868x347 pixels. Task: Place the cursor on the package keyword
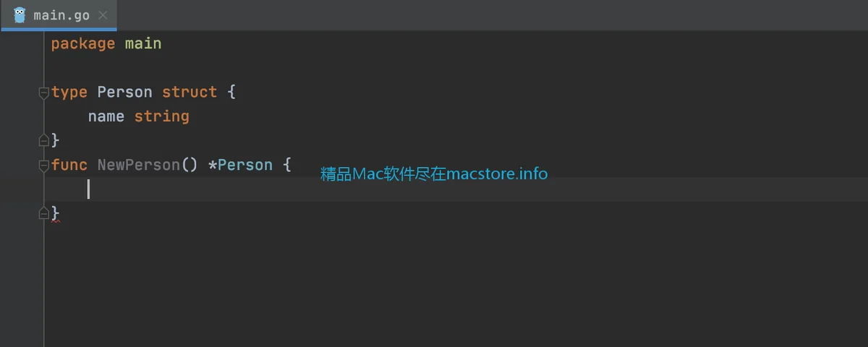coord(83,43)
